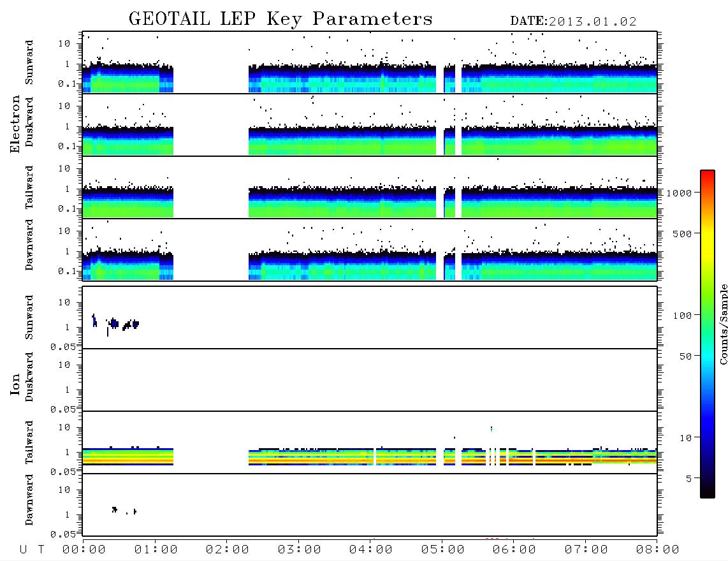Click the "Counts/Sample" color bar title
The image size is (728, 561).
723,324
